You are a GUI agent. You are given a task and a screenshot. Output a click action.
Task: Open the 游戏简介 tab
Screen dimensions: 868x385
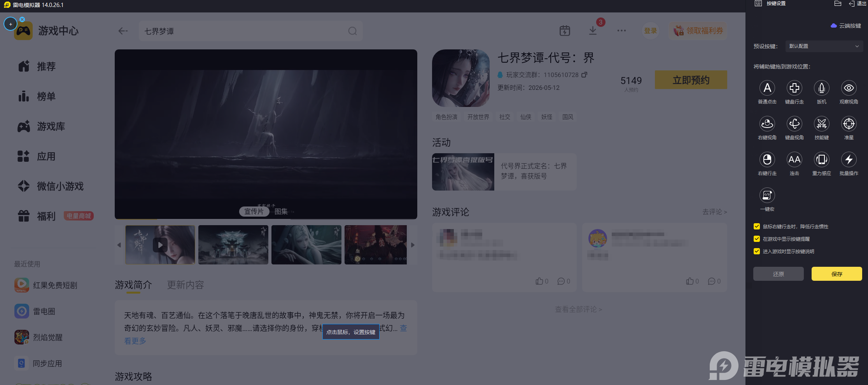click(x=133, y=285)
